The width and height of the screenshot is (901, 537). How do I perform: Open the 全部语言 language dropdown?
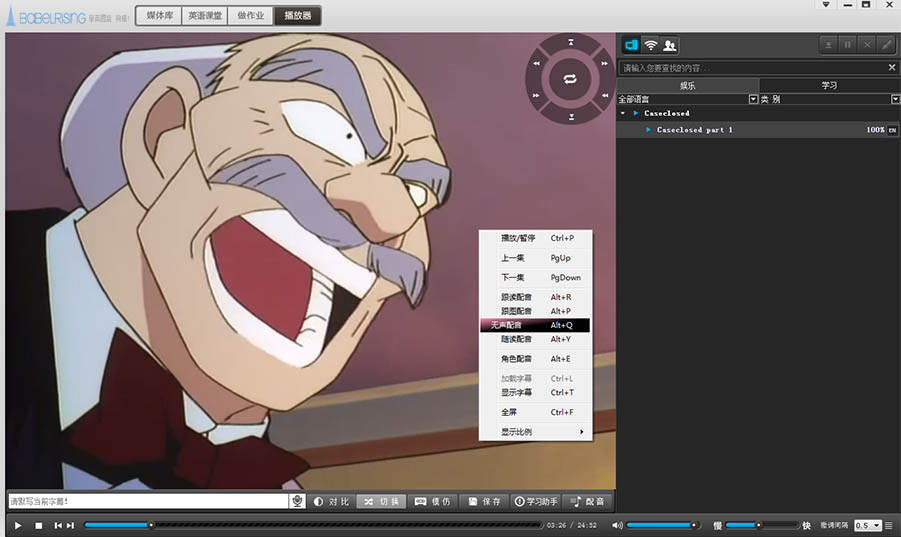pos(753,99)
